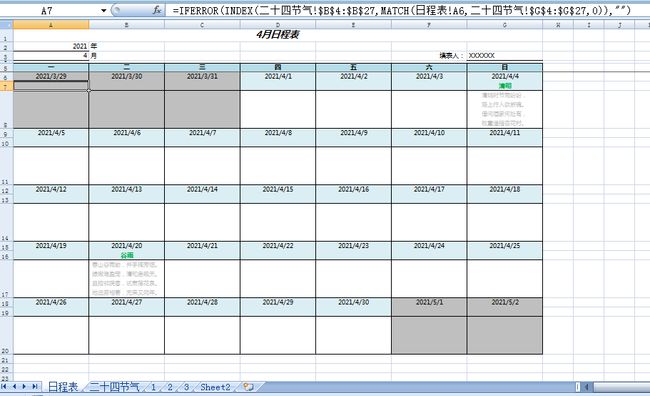This screenshot has height=396, width=650.
Task: Select cell dated 2021/3/31
Action: point(202,76)
